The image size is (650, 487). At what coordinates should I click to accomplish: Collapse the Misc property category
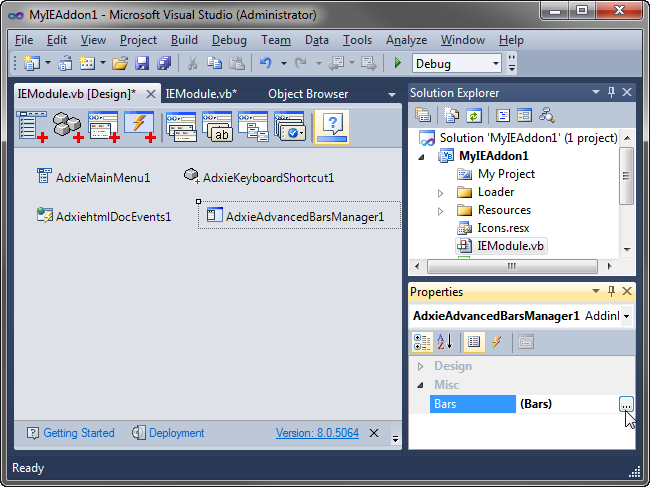coord(420,385)
